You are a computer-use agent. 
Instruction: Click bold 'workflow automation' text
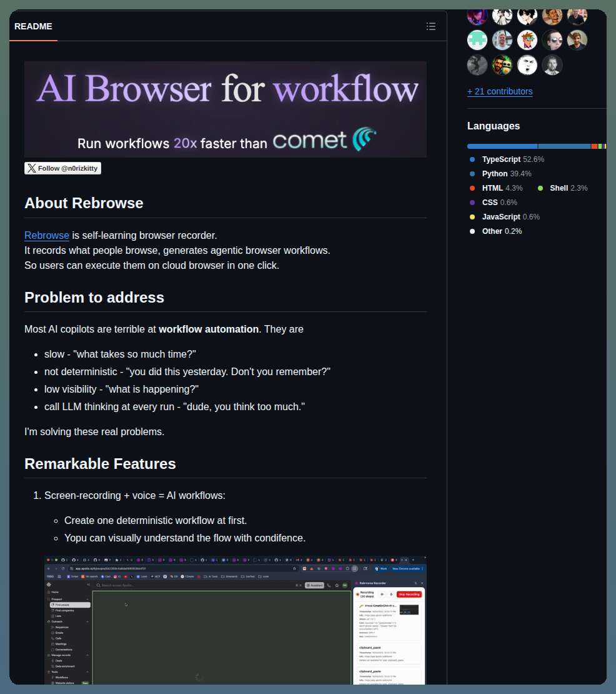(209, 329)
